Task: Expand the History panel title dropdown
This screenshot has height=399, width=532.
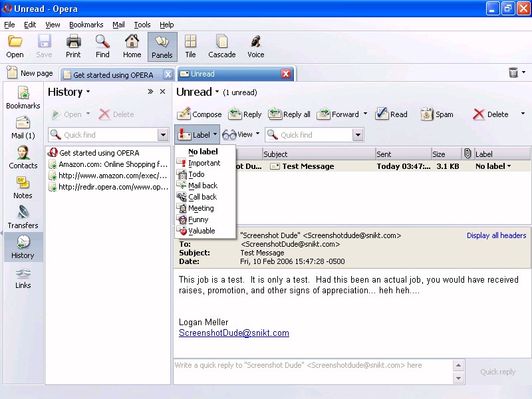Action: point(88,92)
